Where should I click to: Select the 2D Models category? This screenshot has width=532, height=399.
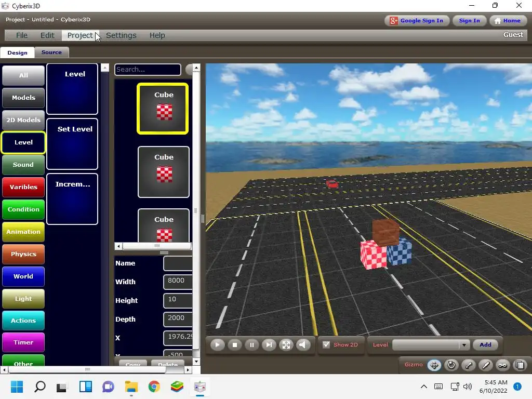(23, 120)
